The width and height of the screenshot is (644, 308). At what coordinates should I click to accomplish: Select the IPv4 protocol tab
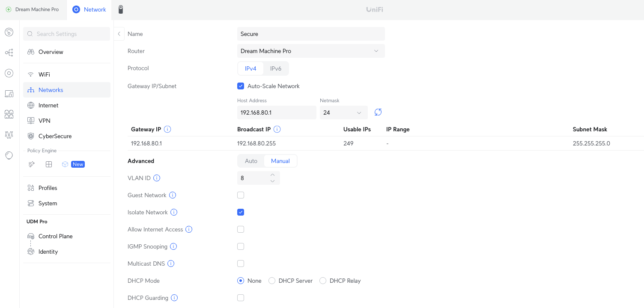click(x=250, y=68)
